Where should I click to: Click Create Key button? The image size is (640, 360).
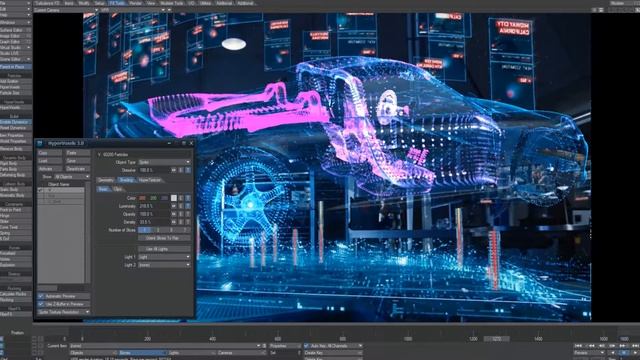(x=333, y=353)
